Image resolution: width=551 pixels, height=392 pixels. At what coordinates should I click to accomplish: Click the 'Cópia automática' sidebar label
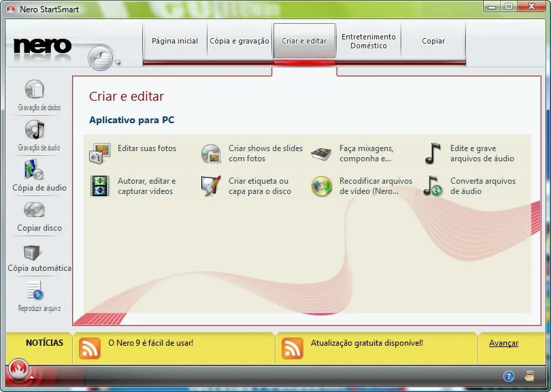point(39,268)
